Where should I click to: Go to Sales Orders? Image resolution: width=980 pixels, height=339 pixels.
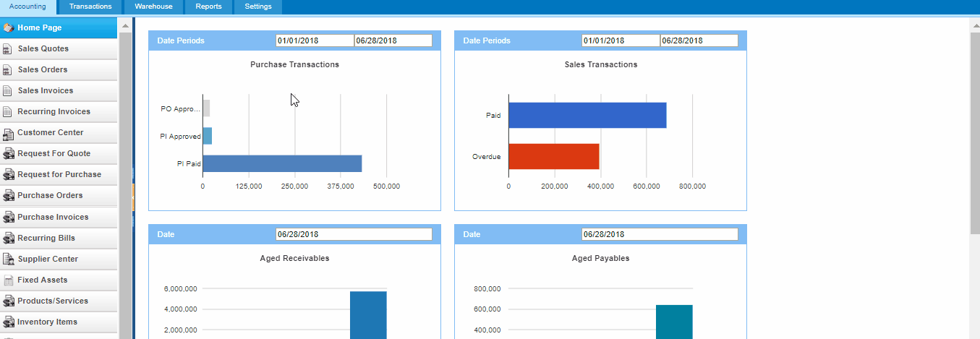click(x=59, y=69)
